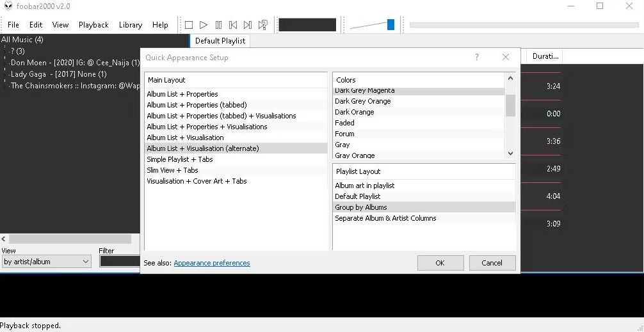
Task: Click the dialog help question mark
Action: tap(476, 57)
